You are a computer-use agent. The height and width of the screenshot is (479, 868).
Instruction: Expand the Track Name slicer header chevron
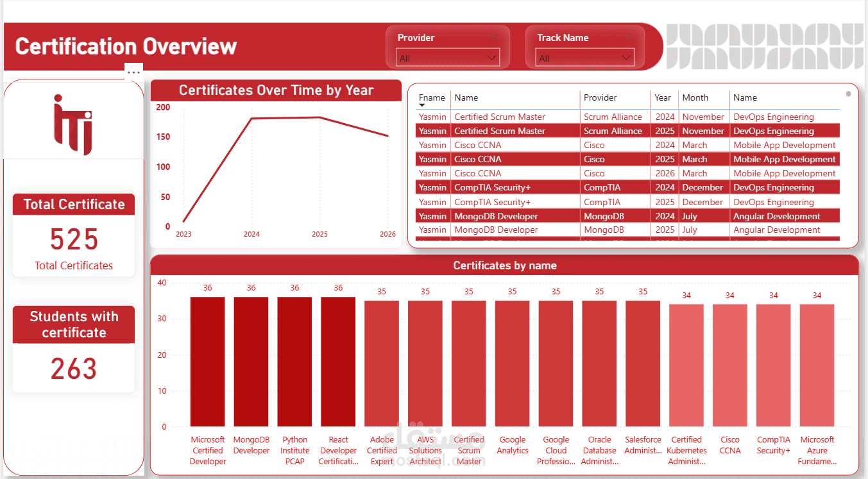(x=627, y=37)
